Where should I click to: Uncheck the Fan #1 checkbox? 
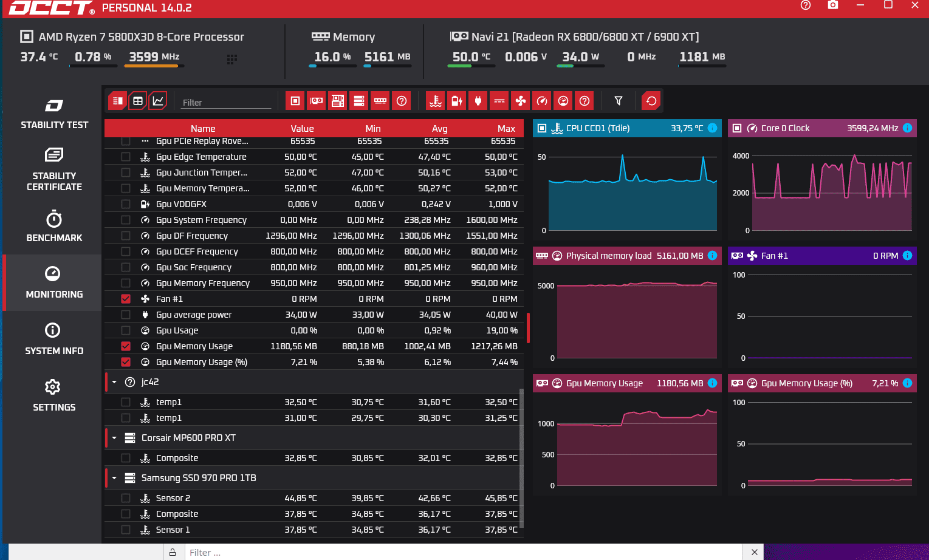tap(126, 299)
